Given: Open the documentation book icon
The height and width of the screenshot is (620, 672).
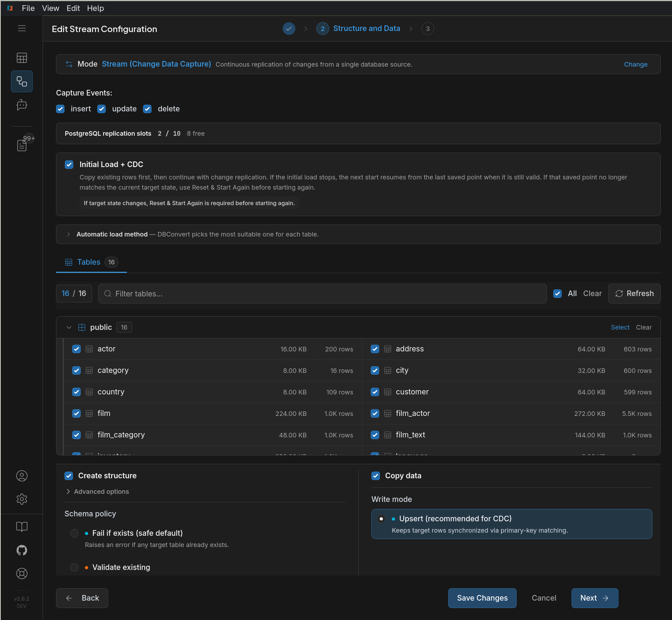Looking at the screenshot, I should tap(22, 527).
